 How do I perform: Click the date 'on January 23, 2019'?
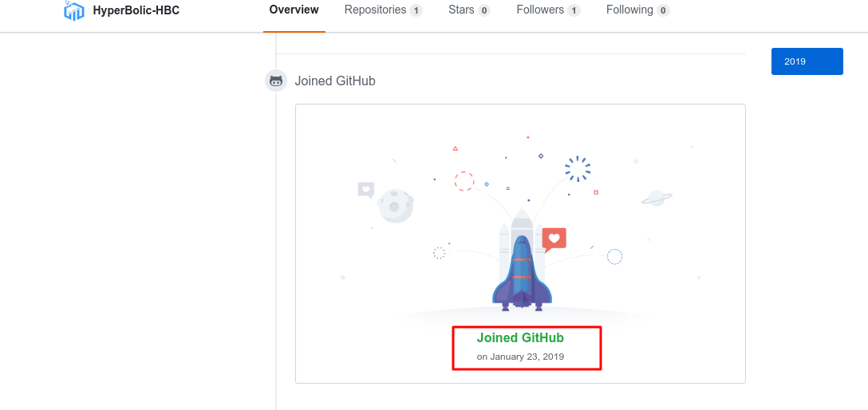[520, 357]
